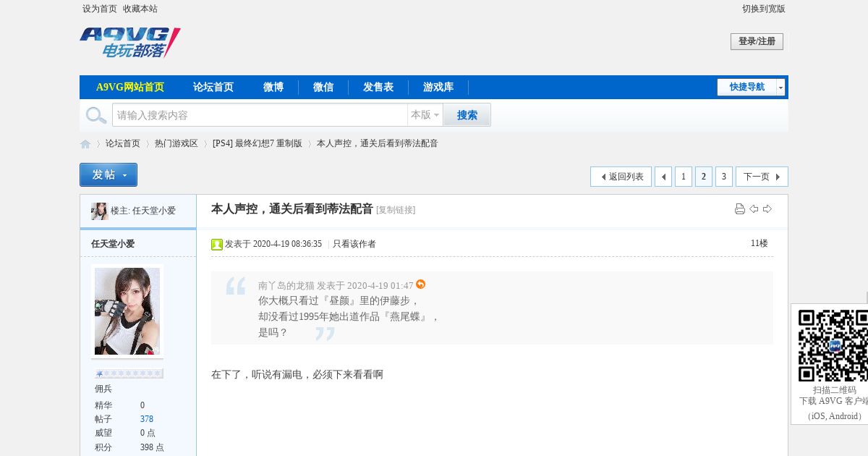Screen dimensions: 868x456
Task: Go to next thread arrow icon
Action: (x=767, y=209)
